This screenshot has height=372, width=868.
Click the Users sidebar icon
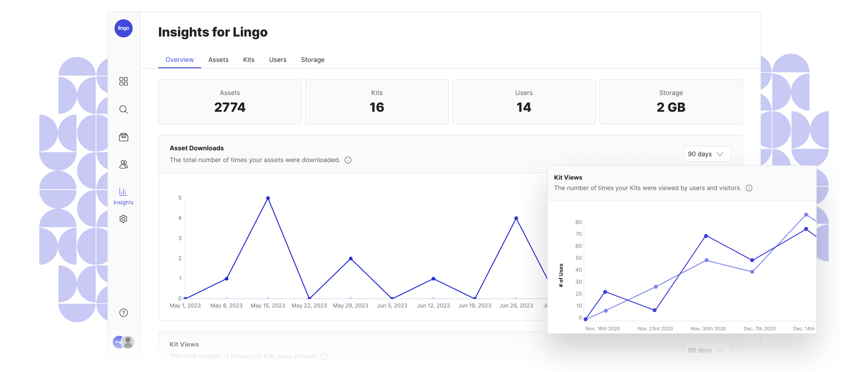(x=123, y=164)
